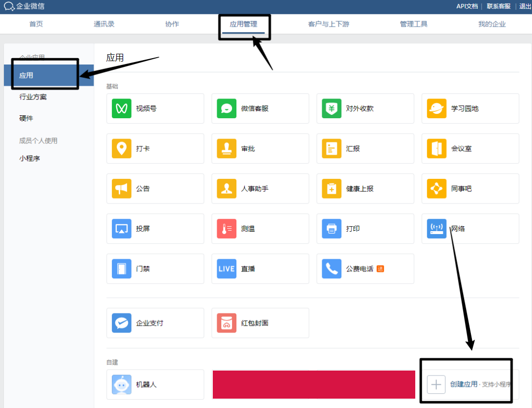Viewport: 532px width, 408px height.
Task: Click the 对外收款 label text
Action: click(360, 108)
